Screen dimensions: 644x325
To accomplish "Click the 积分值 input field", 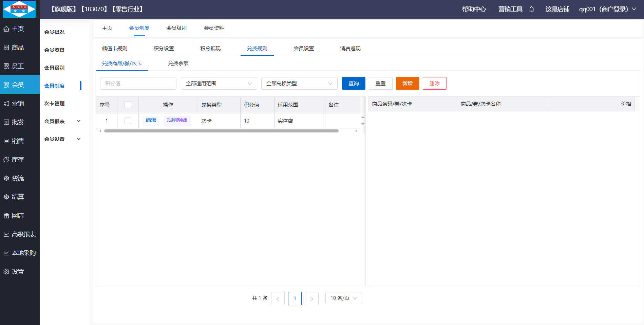I will [138, 84].
